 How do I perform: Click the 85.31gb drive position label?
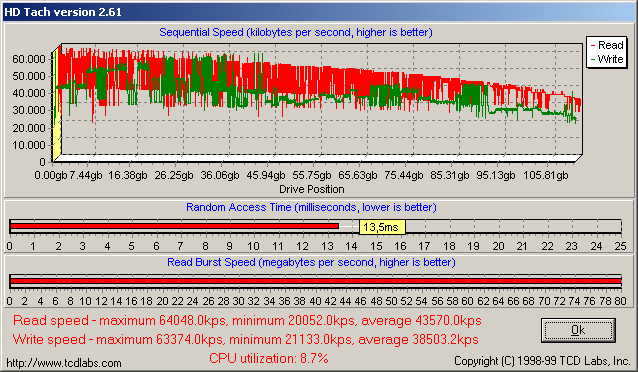tap(450, 175)
